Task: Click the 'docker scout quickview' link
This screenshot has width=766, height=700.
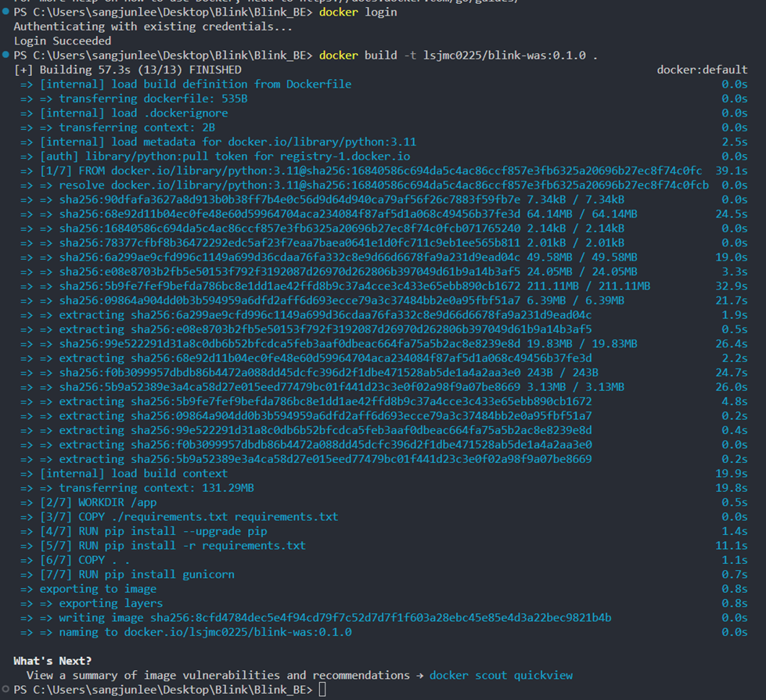Action: 501,675
